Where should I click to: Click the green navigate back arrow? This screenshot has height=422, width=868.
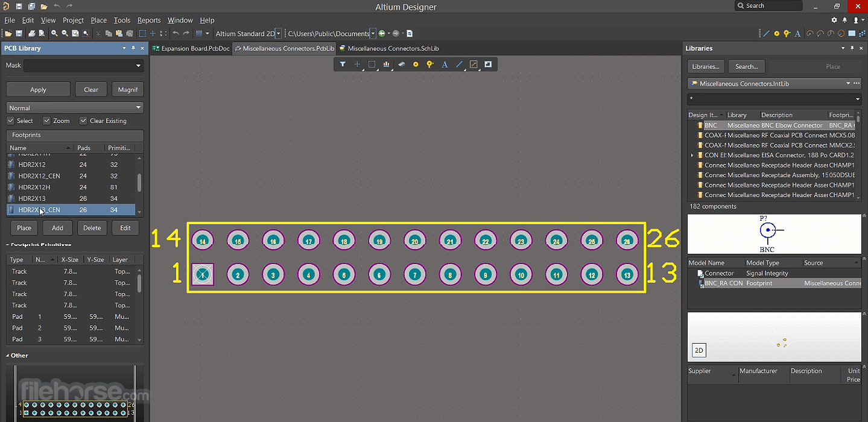click(382, 34)
